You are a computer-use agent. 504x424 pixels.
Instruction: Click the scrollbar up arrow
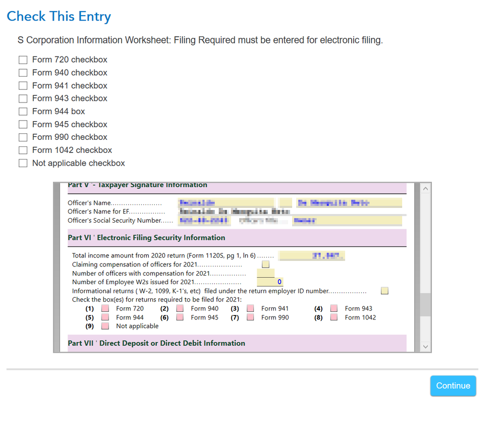click(425, 188)
